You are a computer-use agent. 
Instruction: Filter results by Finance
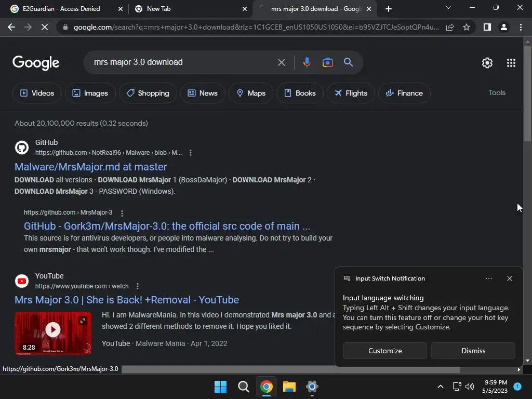click(404, 93)
